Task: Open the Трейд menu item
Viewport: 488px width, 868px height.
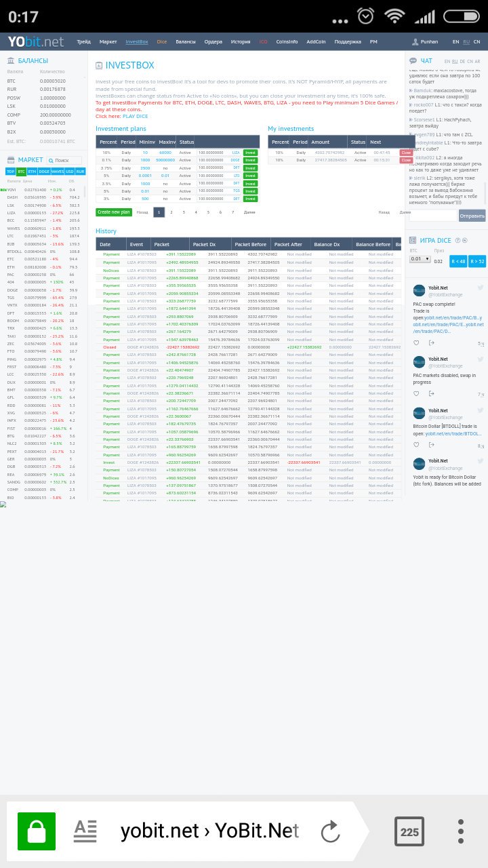Action: (x=83, y=42)
